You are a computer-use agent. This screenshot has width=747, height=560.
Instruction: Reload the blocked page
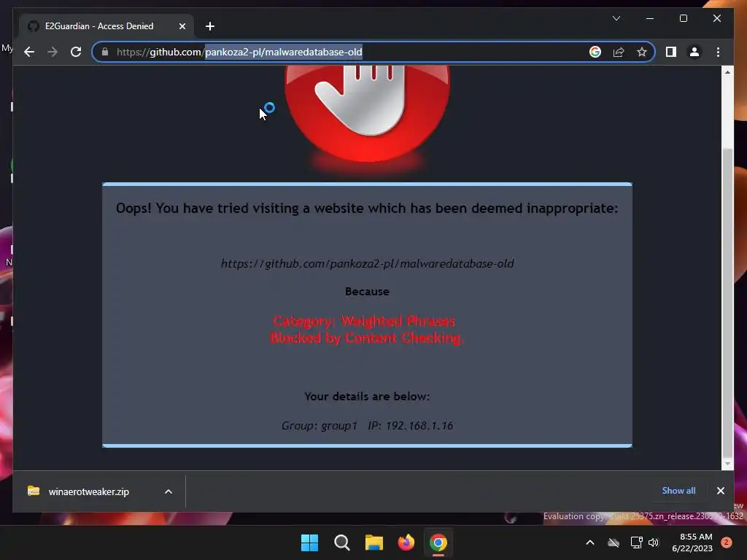[76, 52]
